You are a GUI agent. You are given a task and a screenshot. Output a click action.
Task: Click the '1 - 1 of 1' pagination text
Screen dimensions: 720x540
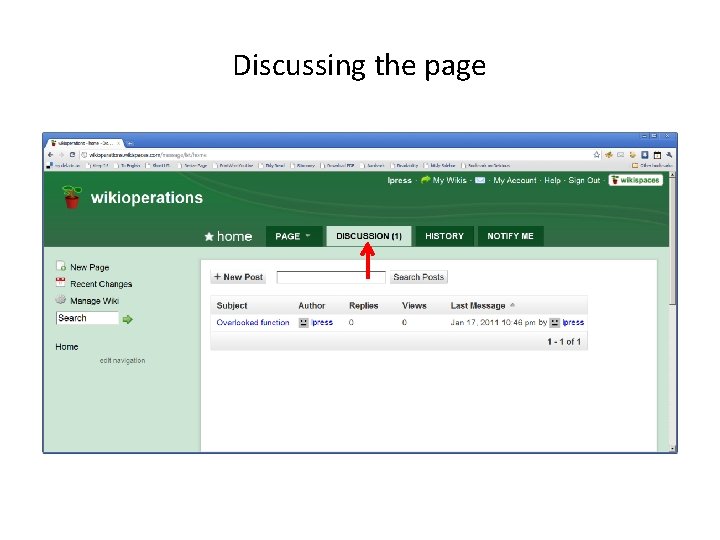[564, 342]
